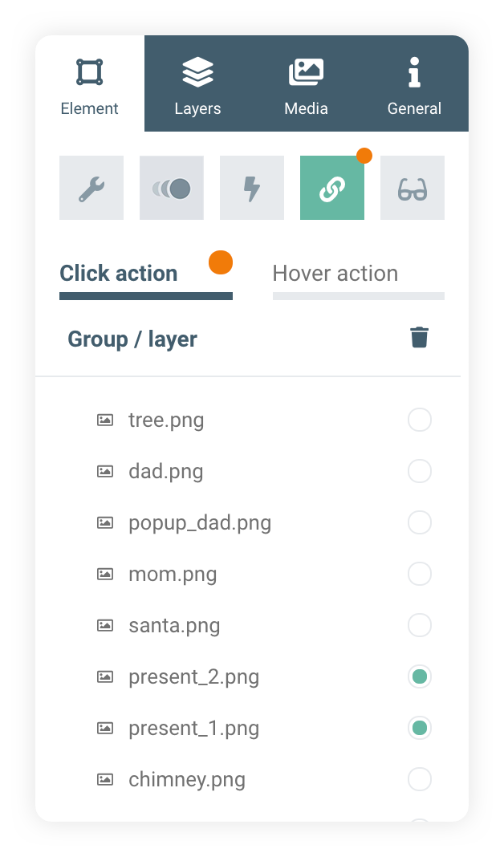Click the mom.png layer name
The width and height of the screenshot is (504, 857).
(x=173, y=575)
